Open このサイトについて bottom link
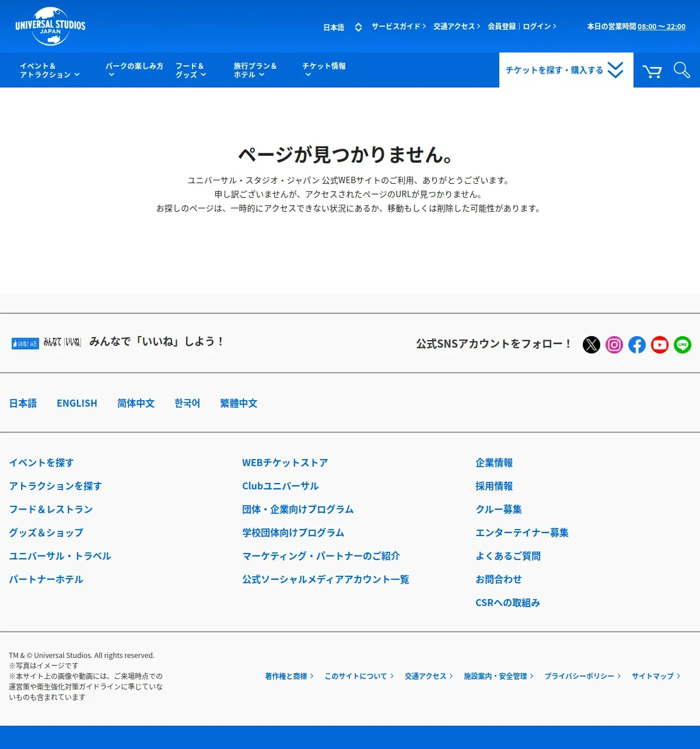This screenshot has height=749, width=700. point(359,676)
